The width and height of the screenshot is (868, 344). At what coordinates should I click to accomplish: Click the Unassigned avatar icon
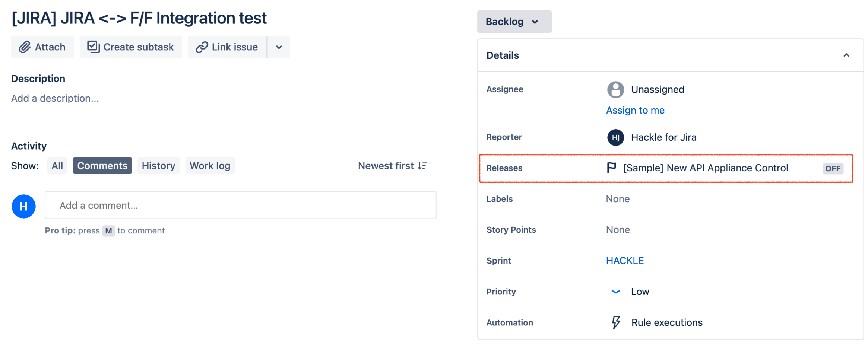coord(615,90)
